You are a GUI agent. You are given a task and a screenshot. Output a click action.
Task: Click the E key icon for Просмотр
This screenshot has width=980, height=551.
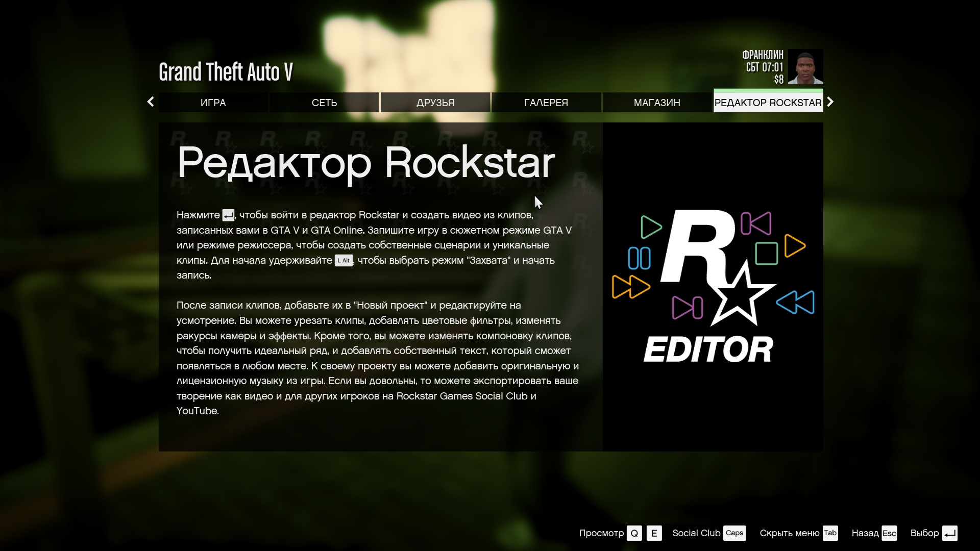coord(654,533)
